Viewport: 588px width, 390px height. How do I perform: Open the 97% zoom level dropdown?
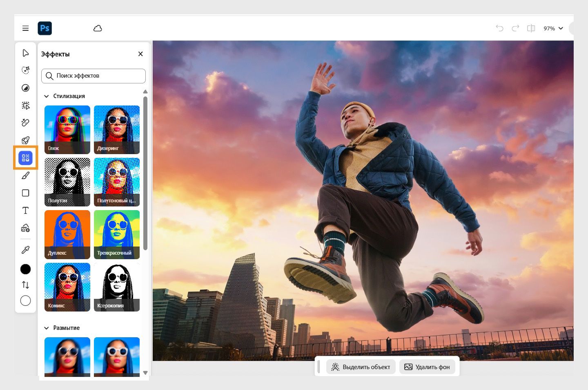tap(553, 28)
